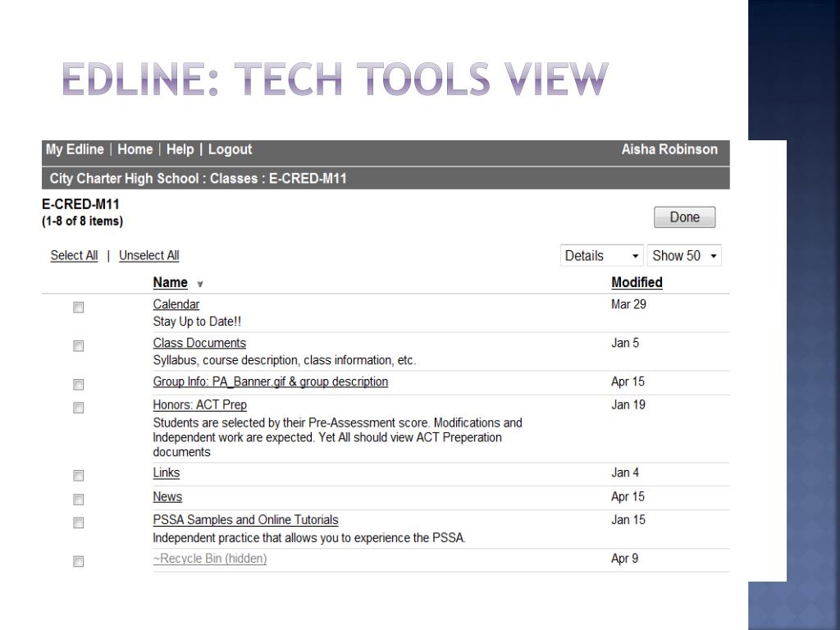Click the 'Syllabus, course description' description text
The image size is (840, 630).
285,360
